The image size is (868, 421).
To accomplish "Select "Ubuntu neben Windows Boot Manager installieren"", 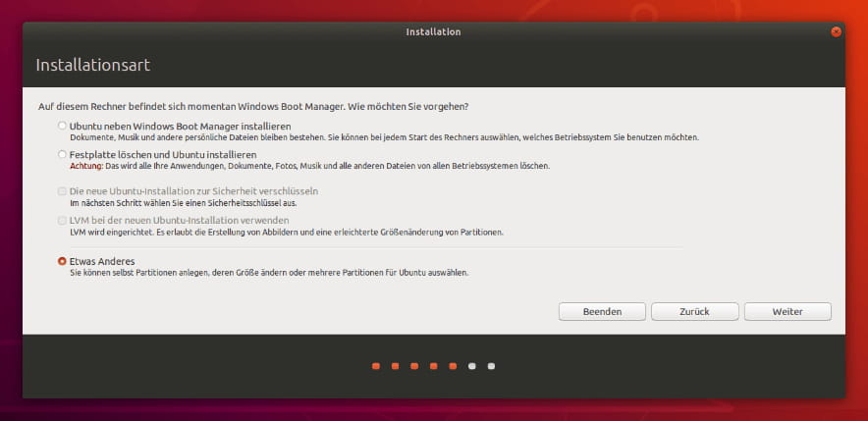I will click(x=63, y=127).
